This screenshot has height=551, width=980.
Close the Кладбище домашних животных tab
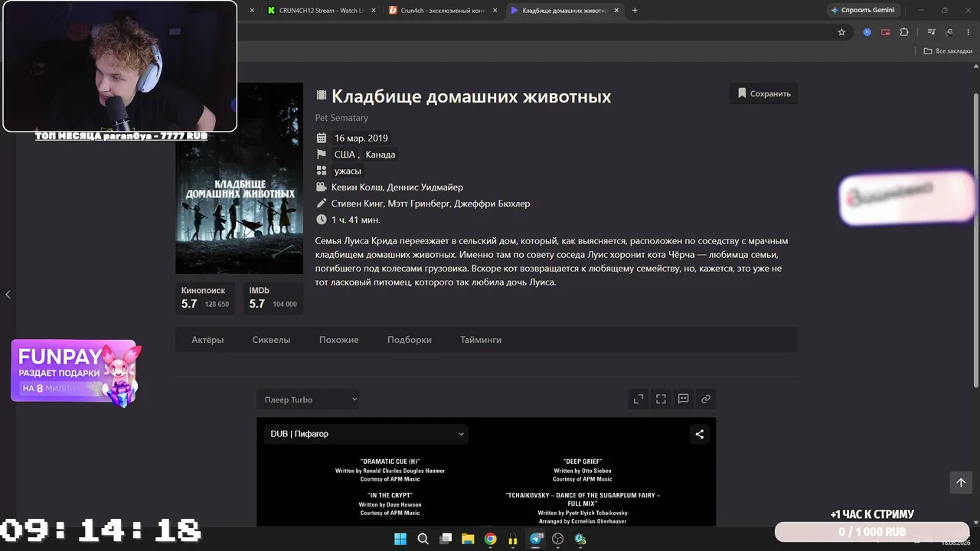point(616,11)
